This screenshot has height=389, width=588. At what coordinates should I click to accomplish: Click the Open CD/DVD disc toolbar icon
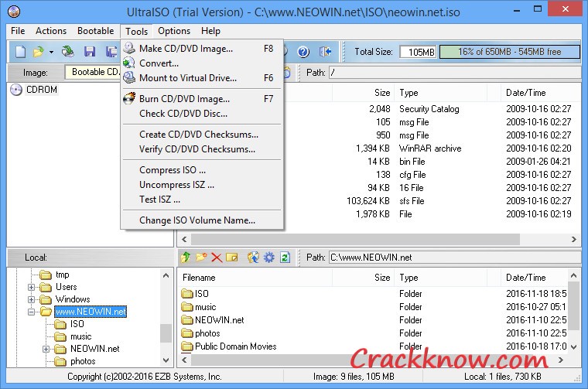[68, 52]
